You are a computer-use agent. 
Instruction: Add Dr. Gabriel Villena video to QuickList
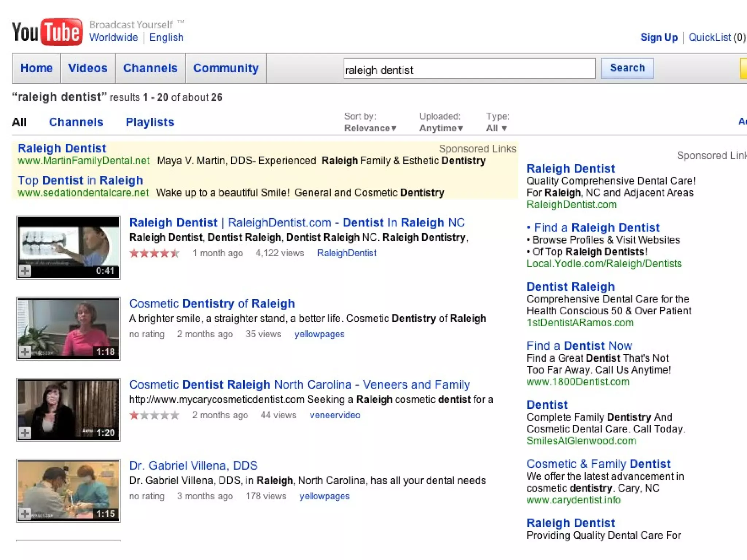25,514
